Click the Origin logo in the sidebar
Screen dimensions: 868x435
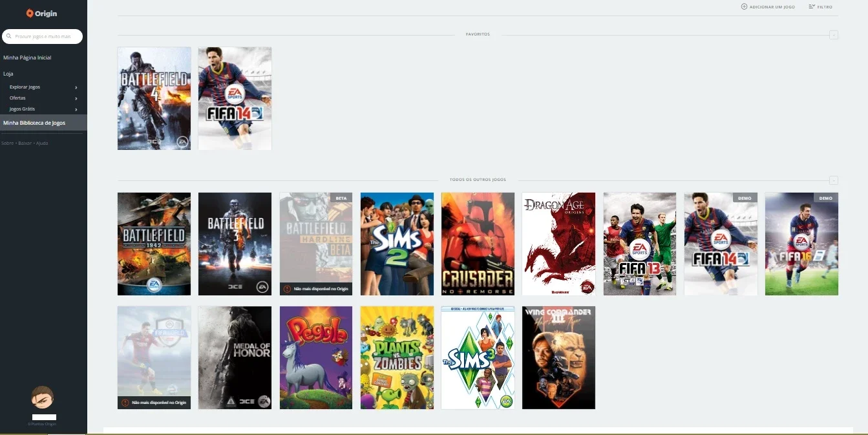tap(42, 14)
